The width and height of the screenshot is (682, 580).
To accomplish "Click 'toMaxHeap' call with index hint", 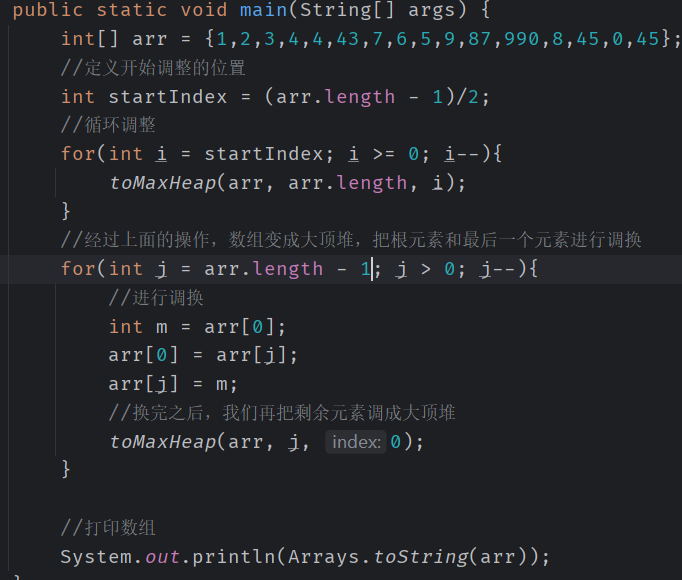I will point(163,442).
